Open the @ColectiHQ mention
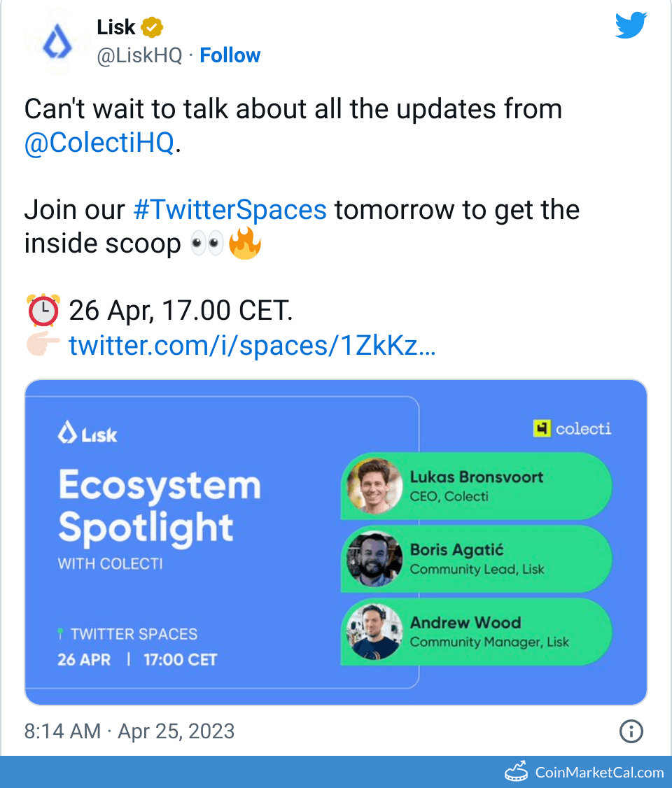Viewport: 672px width, 788px height. click(x=99, y=143)
